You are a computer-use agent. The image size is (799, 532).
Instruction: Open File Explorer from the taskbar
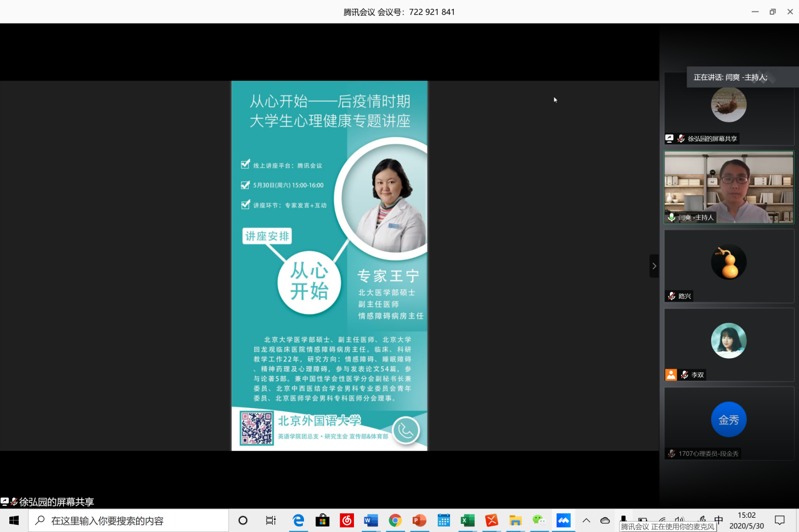[x=515, y=520]
